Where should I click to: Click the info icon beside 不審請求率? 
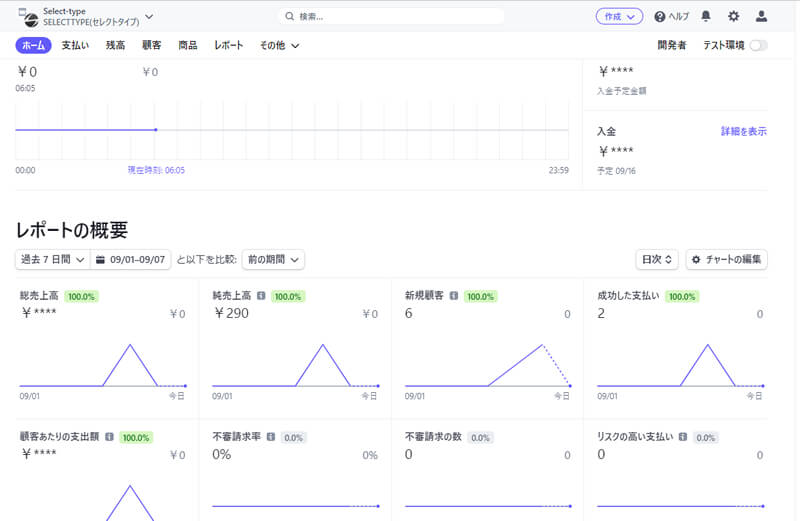[269, 437]
